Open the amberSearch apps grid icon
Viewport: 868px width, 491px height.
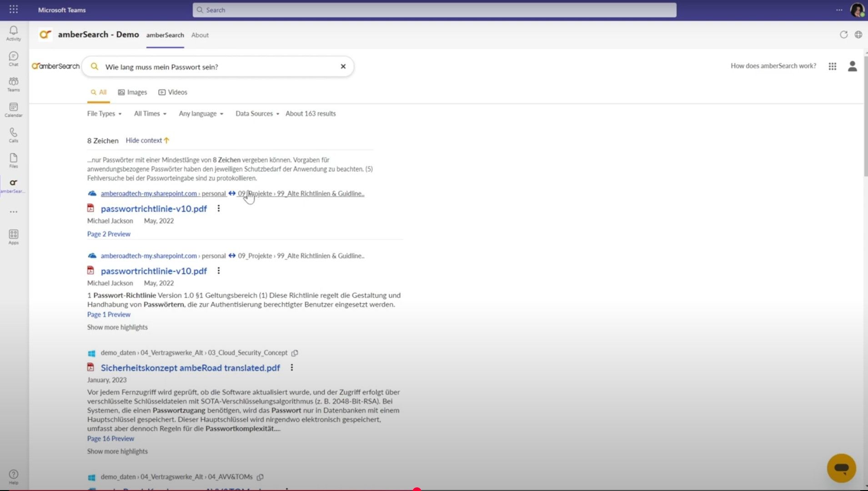(833, 66)
